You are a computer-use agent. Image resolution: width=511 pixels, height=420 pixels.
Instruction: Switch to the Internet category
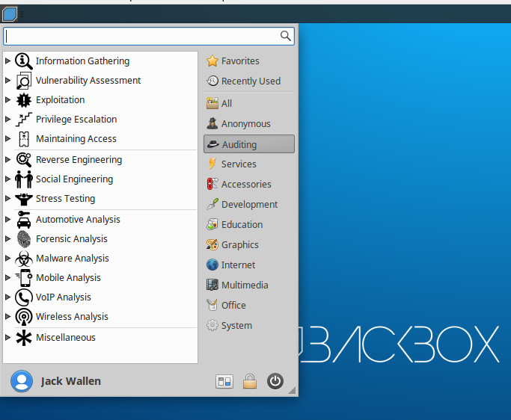click(x=237, y=265)
